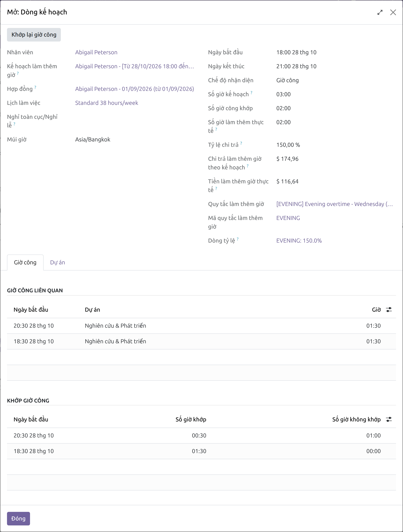The image size is (403, 532).
Task: Click the Đóng button
Action: (19, 518)
